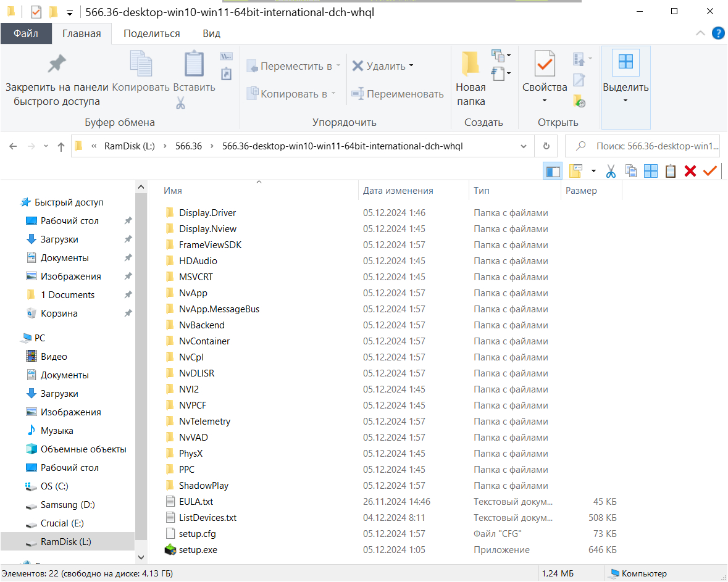Select the EULA.txt file

coord(196,502)
